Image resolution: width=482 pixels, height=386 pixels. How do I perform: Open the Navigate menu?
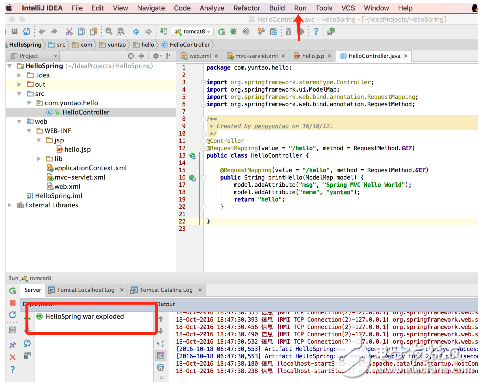coord(151,8)
